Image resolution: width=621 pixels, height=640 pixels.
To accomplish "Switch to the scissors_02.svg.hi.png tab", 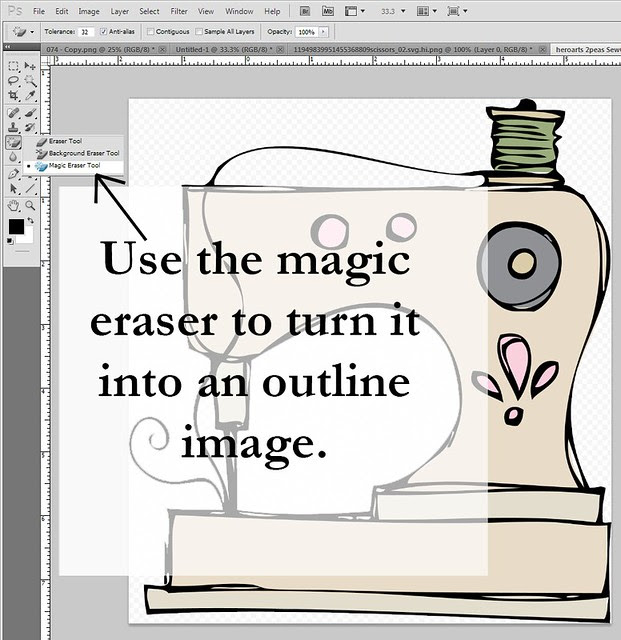I will tap(413, 49).
